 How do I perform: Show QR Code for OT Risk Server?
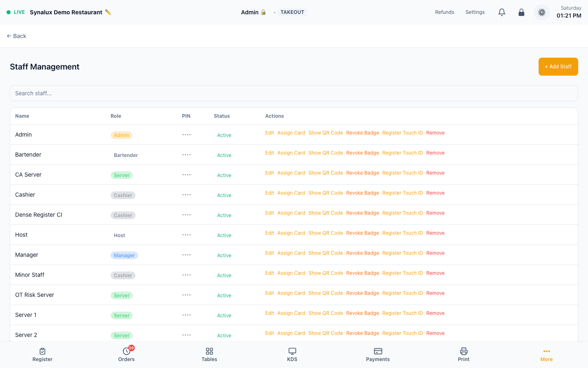coord(325,293)
